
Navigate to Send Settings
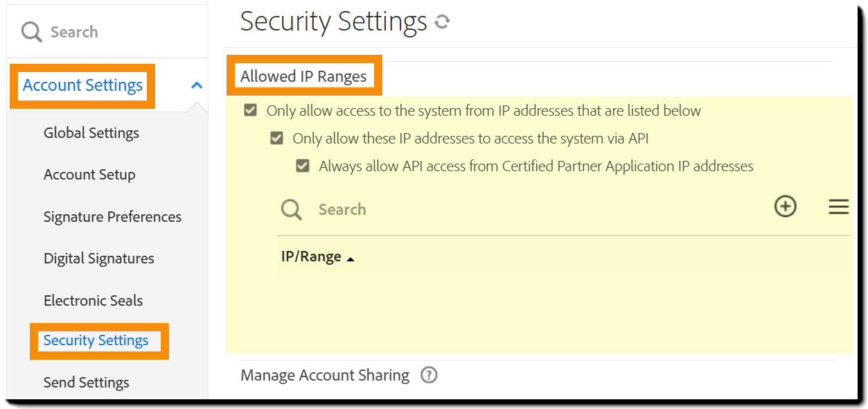[x=86, y=382]
